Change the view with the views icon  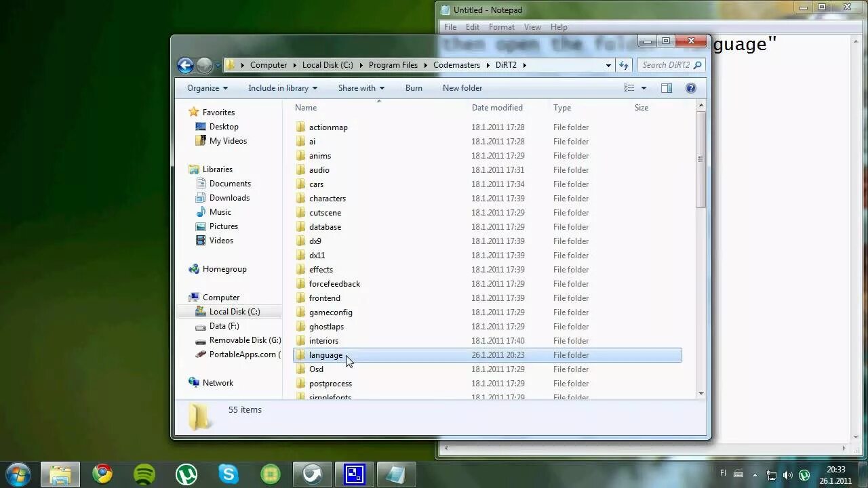click(x=629, y=88)
